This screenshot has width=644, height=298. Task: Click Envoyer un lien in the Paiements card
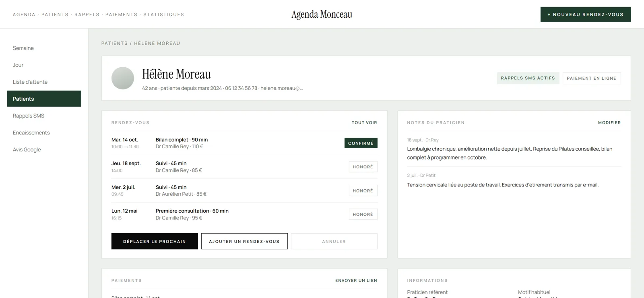point(356,280)
